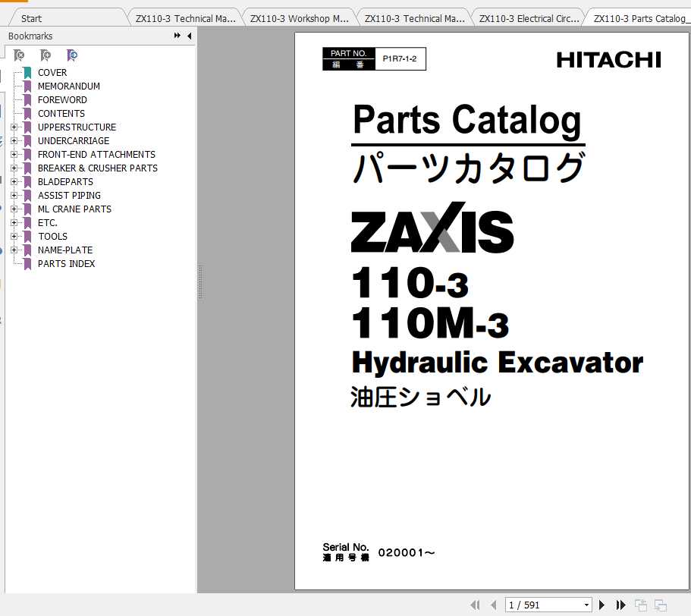Click the expand current bookmark icon
The image size is (691, 616).
pyautogui.click(x=72, y=55)
